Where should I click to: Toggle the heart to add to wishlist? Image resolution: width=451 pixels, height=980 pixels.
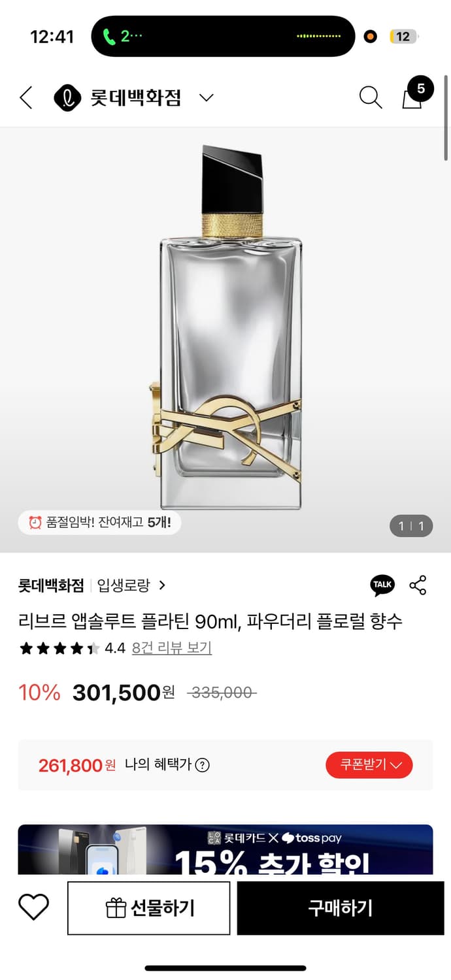(x=34, y=907)
